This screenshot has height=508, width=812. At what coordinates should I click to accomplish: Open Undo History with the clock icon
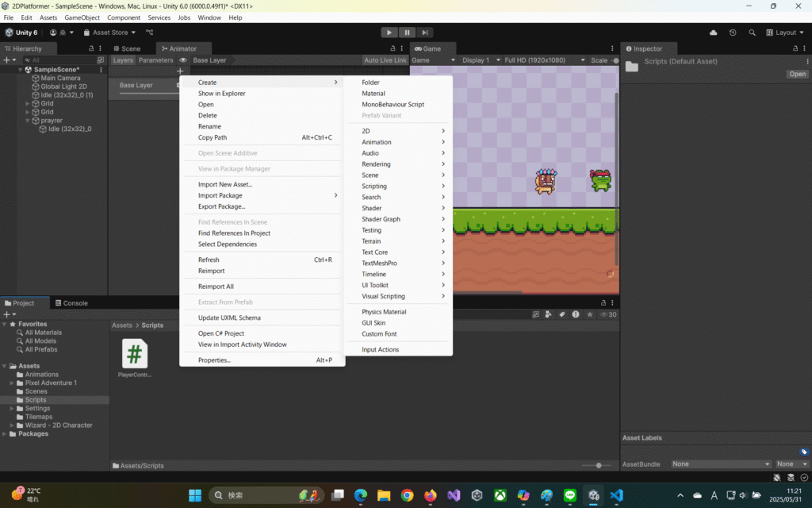(733, 32)
